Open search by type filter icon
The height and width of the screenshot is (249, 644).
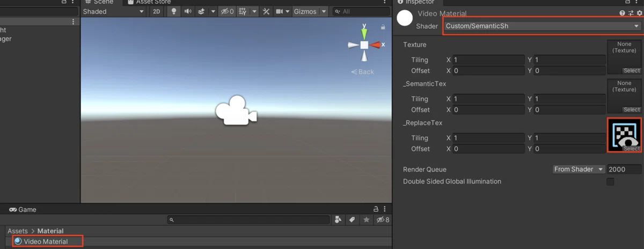[x=338, y=219]
